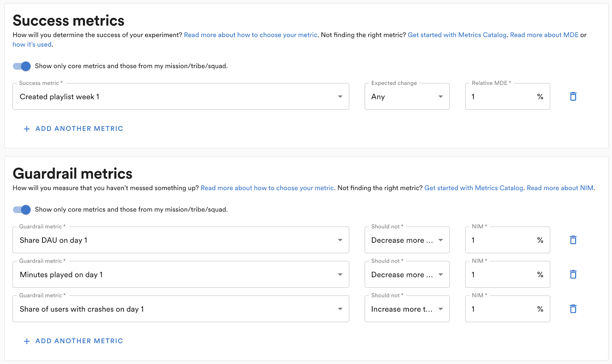Viewport: 612px width, 364px height.
Task: Remove the Share DAU on day 1 guardrail
Action: point(573,240)
